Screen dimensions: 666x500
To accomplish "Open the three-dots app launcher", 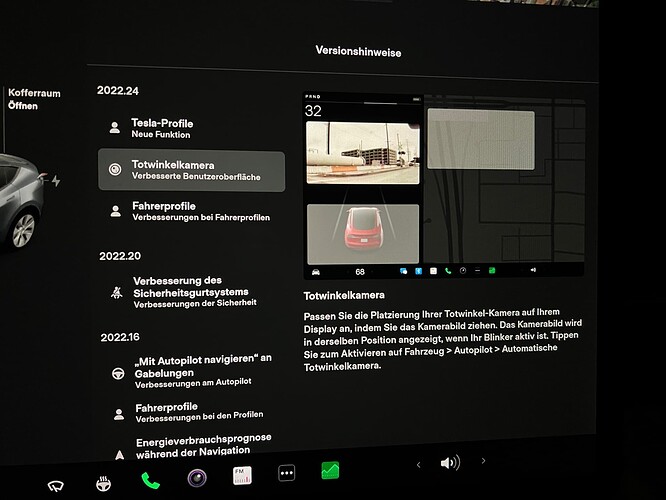I will (x=287, y=473).
